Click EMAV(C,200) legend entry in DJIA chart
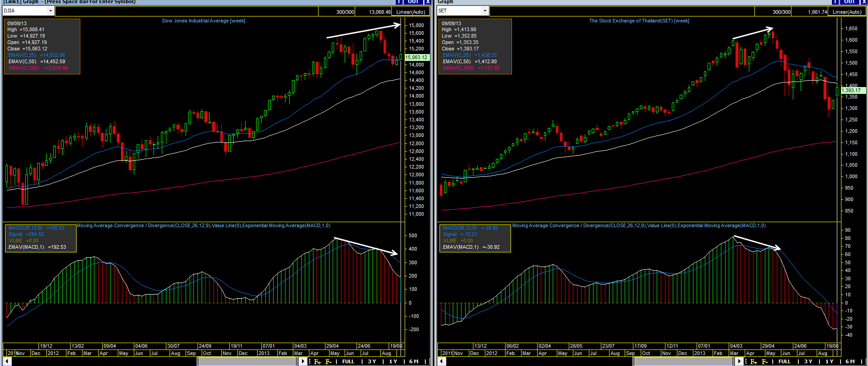This screenshot has width=868, height=366. click(38, 68)
